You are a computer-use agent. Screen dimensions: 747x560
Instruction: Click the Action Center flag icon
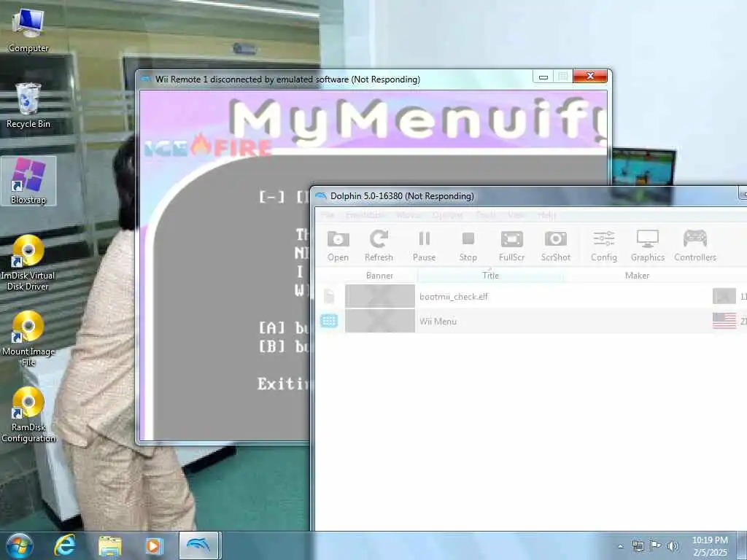click(656, 546)
